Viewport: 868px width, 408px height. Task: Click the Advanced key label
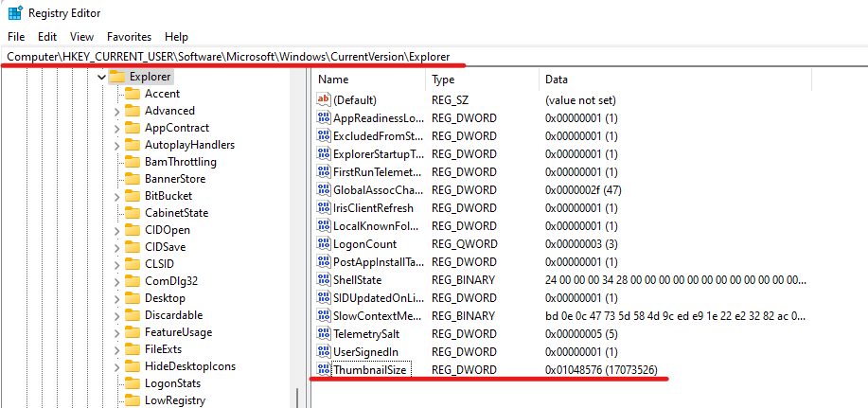pyautogui.click(x=169, y=111)
